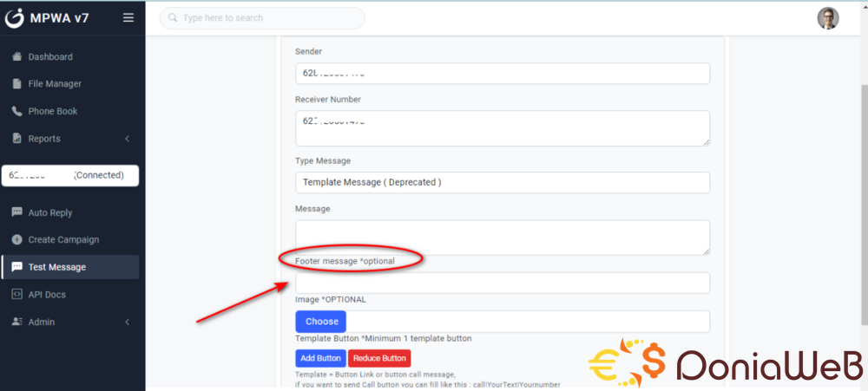Click the Reports chart icon

pyautogui.click(x=17, y=138)
